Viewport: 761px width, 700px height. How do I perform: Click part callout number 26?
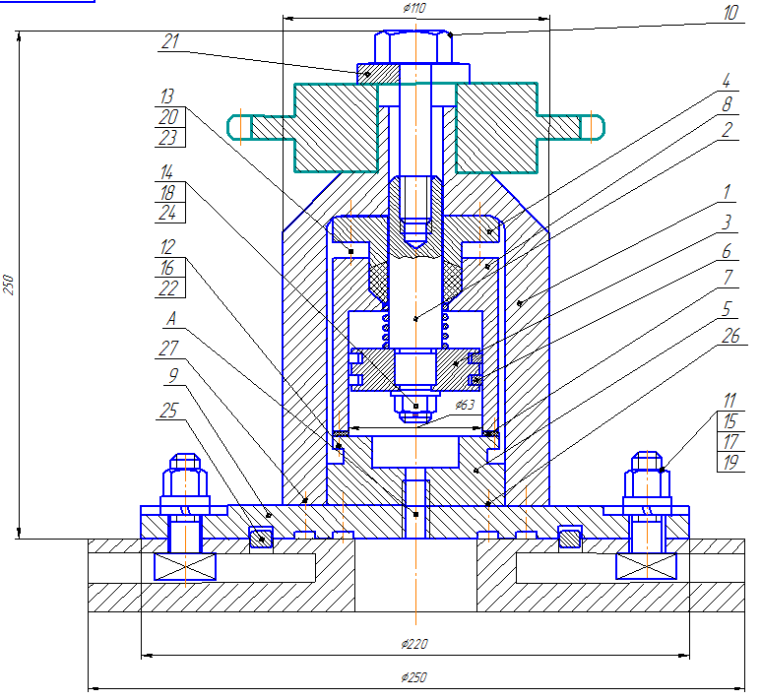[730, 336]
